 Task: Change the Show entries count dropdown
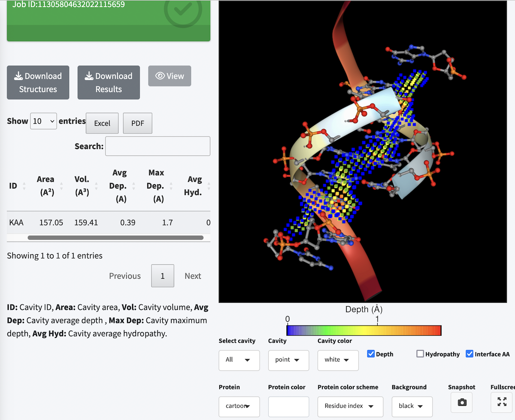(x=43, y=121)
